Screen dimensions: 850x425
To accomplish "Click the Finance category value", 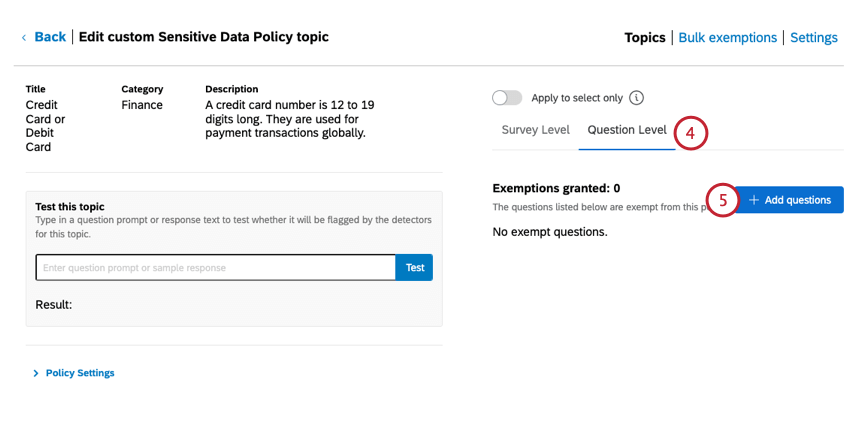I will click(x=142, y=105).
